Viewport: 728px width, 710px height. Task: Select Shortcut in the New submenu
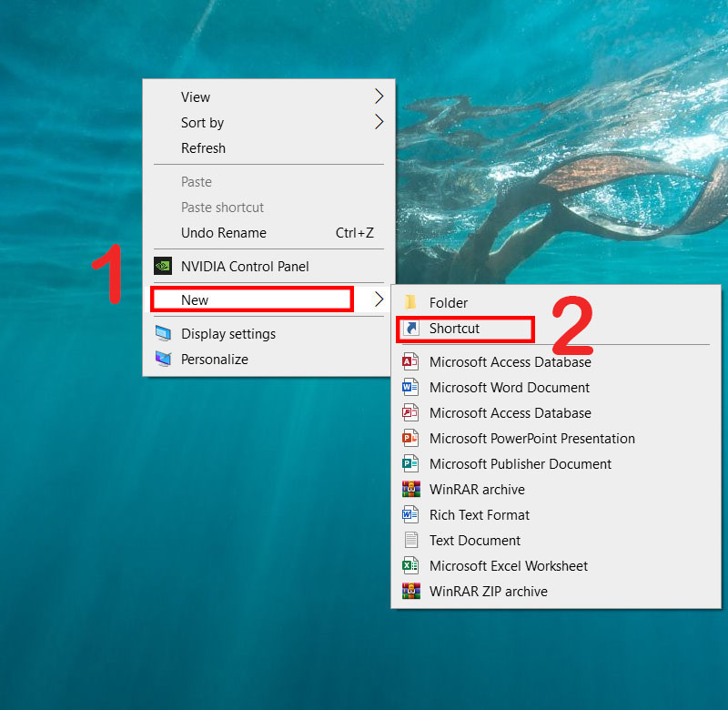(x=555, y=329)
